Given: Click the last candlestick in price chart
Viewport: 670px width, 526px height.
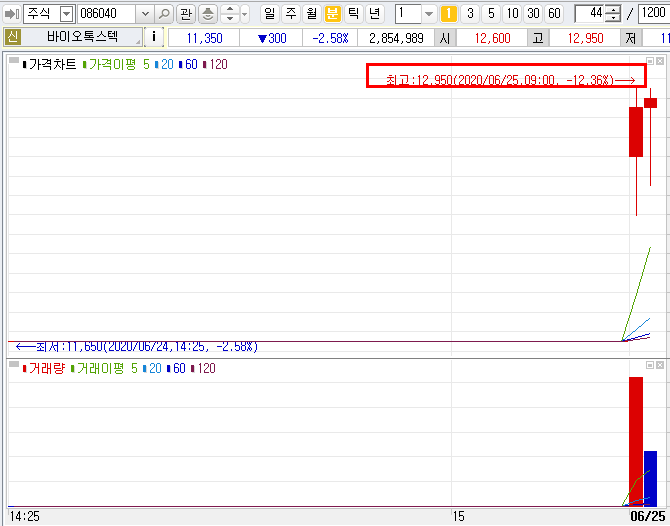Looking at the screenshot, I should (650, 103).
